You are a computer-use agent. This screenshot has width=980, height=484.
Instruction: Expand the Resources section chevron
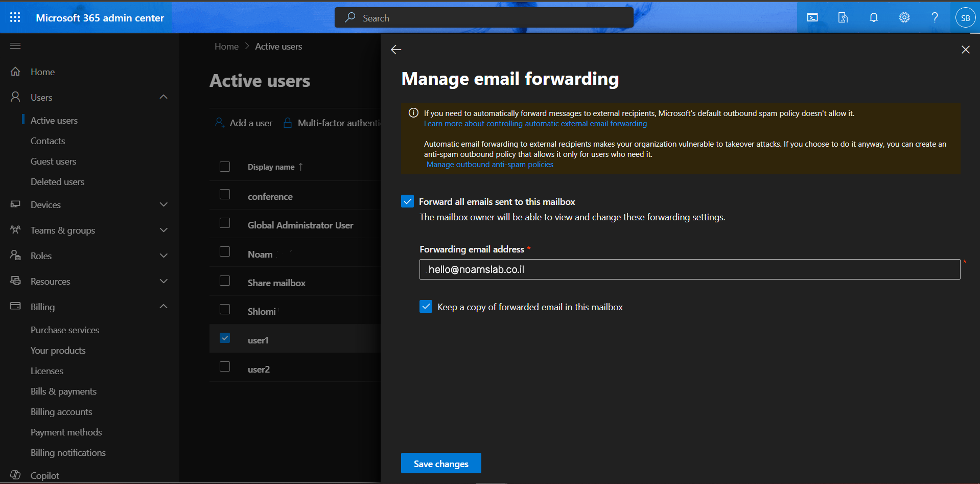pos(164,281)
